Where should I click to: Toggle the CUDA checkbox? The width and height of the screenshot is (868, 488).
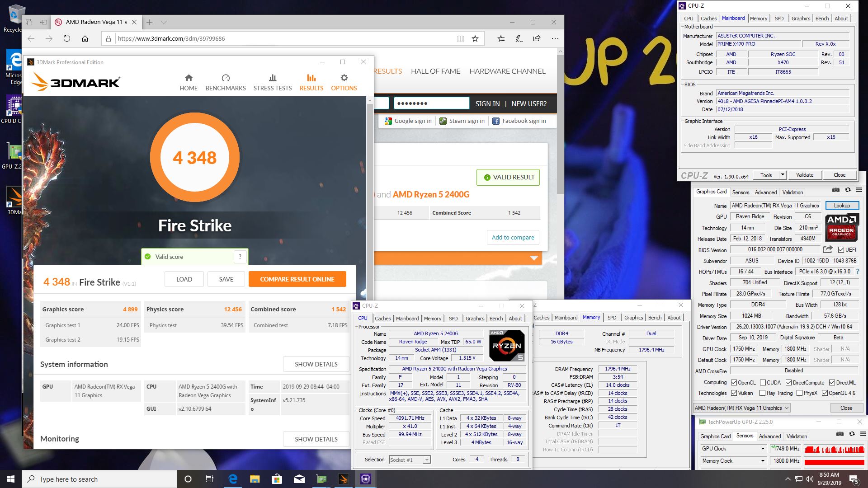[763, 383]
